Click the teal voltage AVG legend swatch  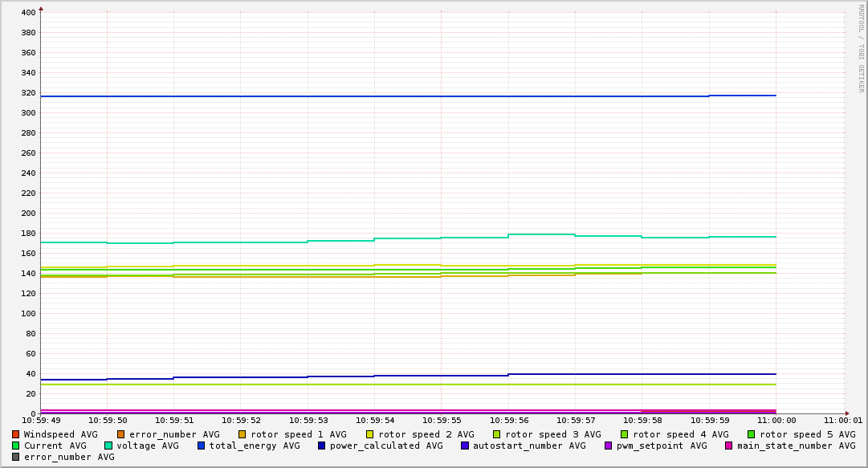tap(108, 446)
